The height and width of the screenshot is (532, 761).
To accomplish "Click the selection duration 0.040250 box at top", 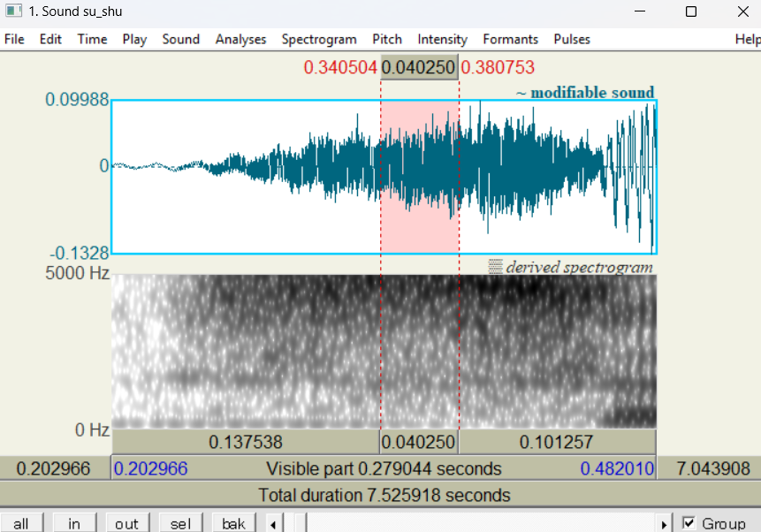I will (x=419, y=67).
